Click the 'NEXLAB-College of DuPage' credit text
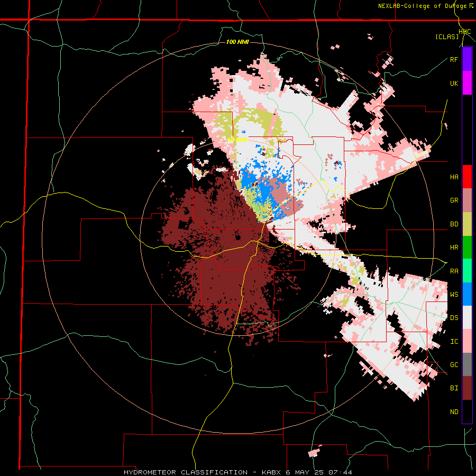476x476 pixels. (422, 6)
